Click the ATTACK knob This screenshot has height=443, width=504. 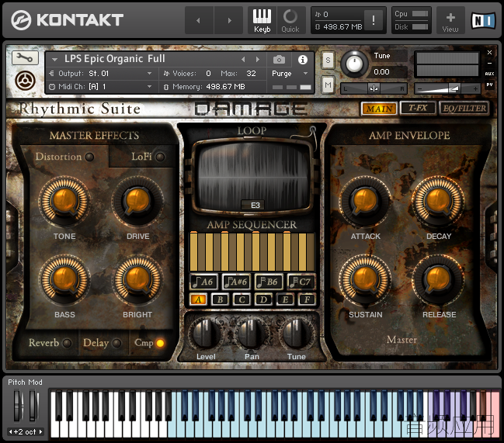(365, 201)
